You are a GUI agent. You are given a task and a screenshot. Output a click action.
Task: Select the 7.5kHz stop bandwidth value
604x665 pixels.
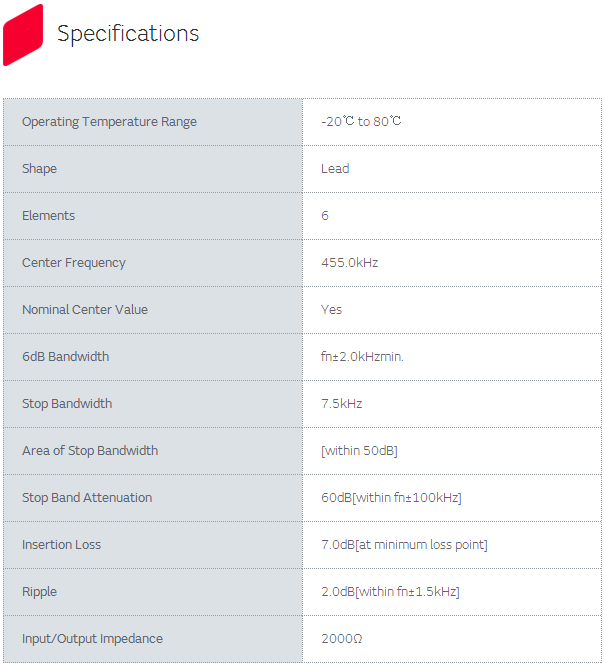coord(341,404)
